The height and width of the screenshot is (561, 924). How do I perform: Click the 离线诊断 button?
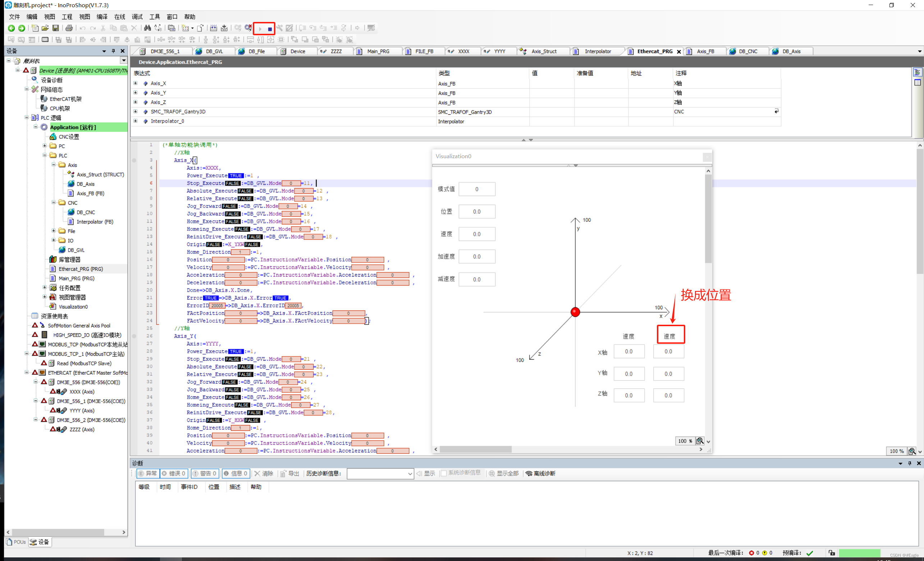click(540, 474)
